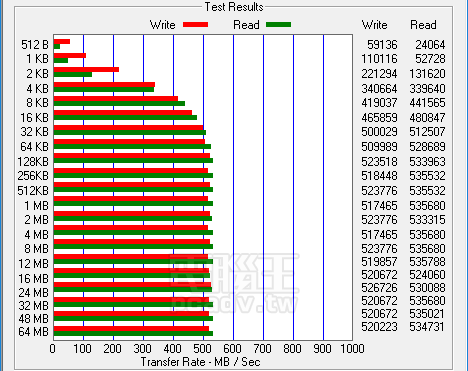The height and width of the screenshot is (371, 468).
Task: Click the 500 axis tick label
Action: tap(203, 349)
